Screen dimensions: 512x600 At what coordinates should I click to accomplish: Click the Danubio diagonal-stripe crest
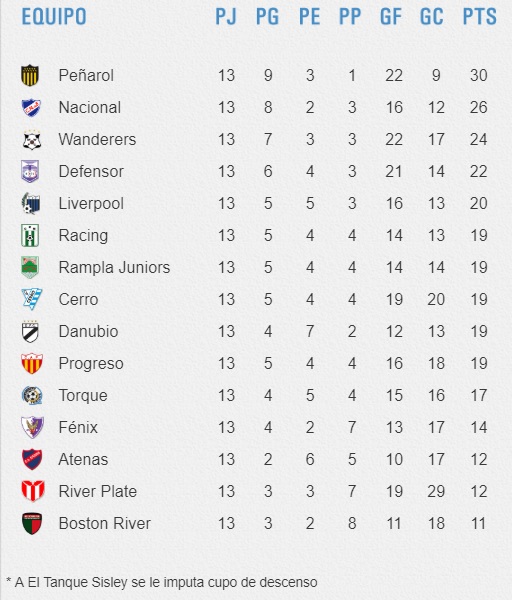(31, 331)
